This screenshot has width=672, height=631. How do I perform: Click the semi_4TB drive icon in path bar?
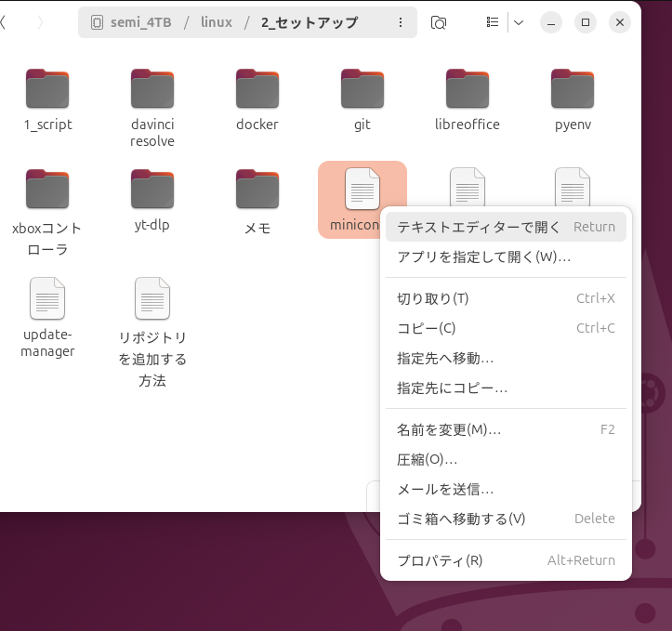coord(97,22)
